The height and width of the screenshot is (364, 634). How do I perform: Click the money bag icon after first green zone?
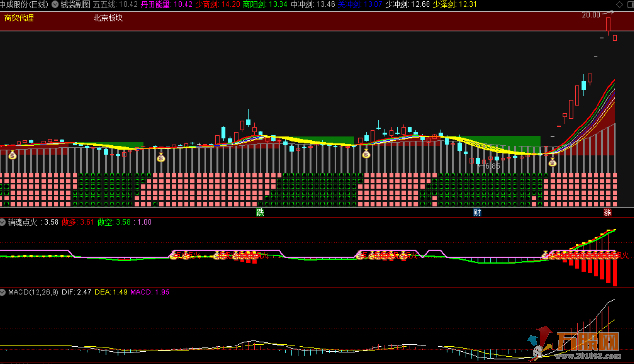tap(161, 157)
